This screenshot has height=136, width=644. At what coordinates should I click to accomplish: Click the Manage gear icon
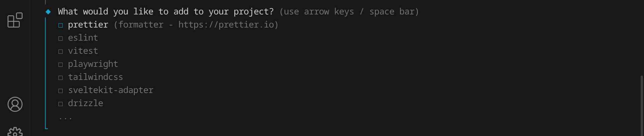coord(15,132)
